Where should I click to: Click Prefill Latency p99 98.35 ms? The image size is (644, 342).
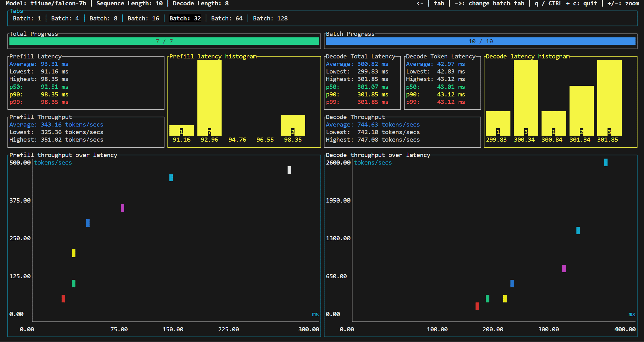click(39, 102)
